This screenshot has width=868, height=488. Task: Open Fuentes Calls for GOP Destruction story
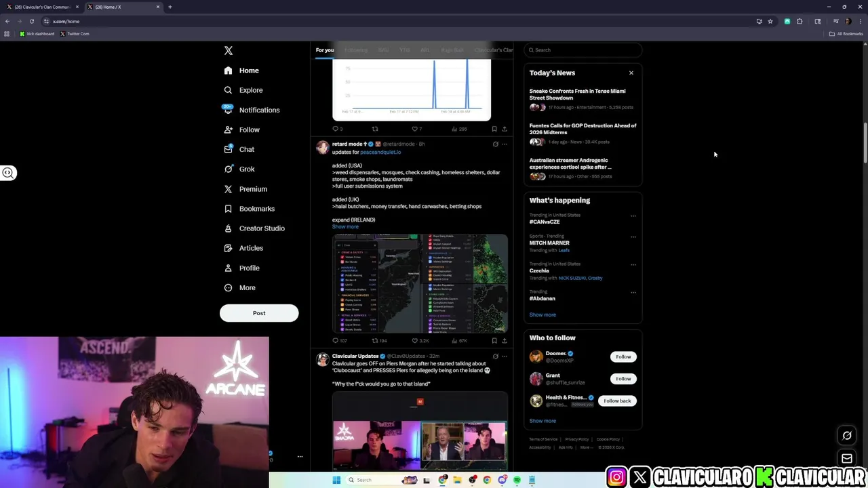click(x=583, y=129)
